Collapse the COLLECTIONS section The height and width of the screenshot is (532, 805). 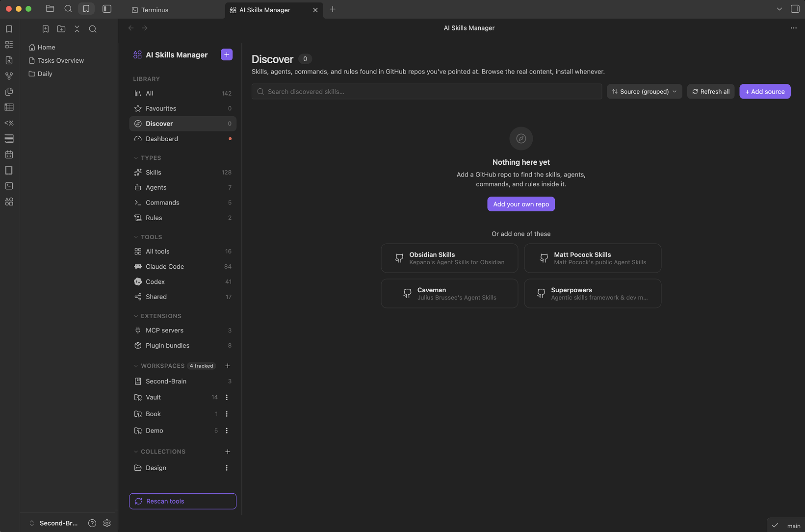[x=159, y=452]
